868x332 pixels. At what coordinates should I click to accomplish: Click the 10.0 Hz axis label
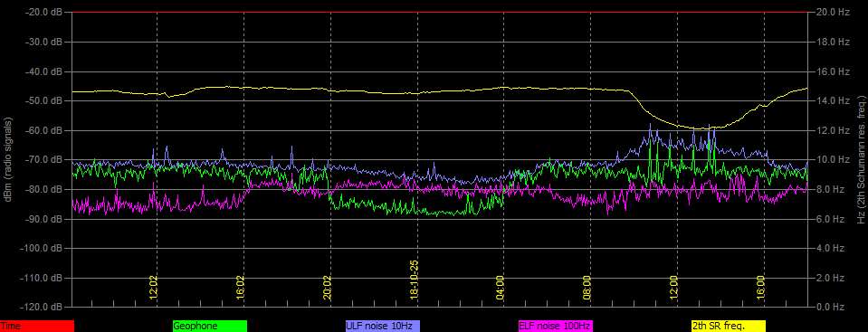[x=834, y=159]
